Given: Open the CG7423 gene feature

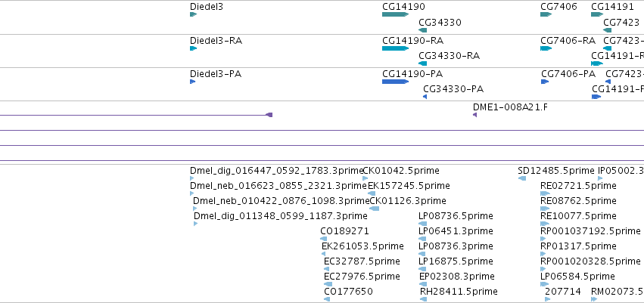Looking at the screenshot, I should (607, 30).
